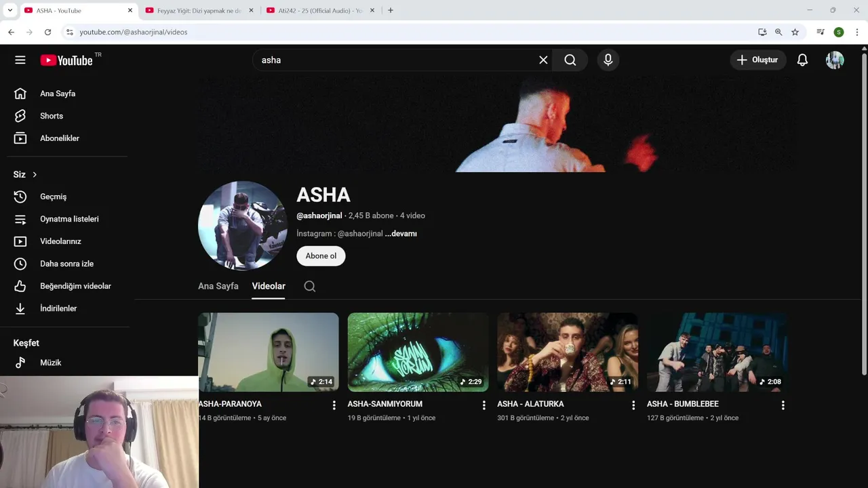This screenshot has width=868, height=488.
Task: Click the Chrome profile S avatar
Action: tap(839, 32)
